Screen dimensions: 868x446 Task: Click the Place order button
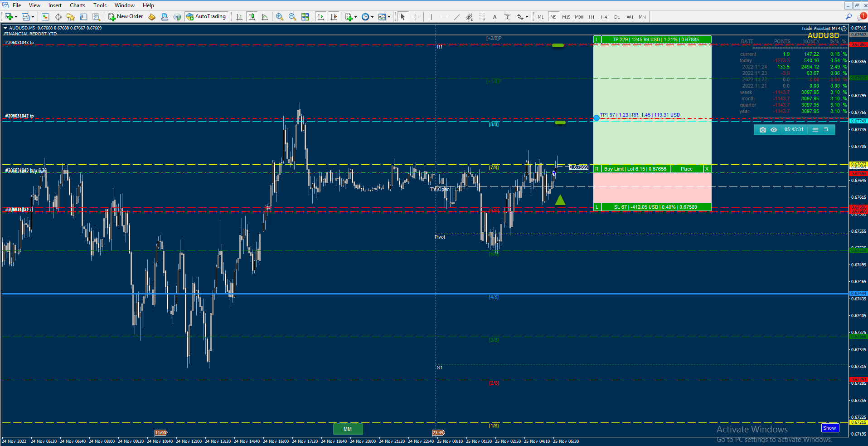(x=687, y=169)
